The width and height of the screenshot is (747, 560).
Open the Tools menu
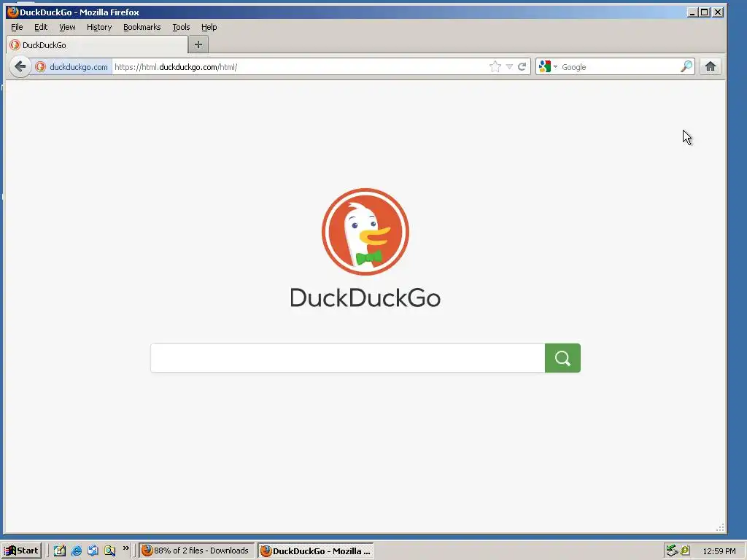pyautogui.click(x=181, y=27)
